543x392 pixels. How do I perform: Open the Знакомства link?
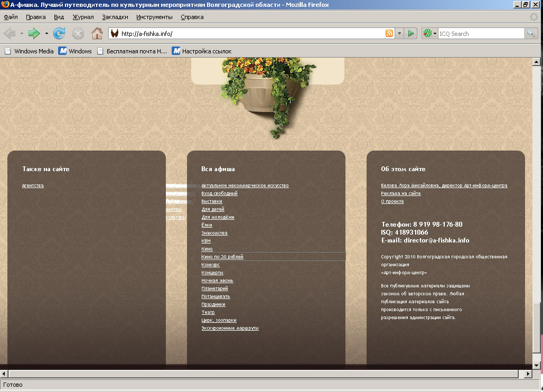tap(214, 233)
